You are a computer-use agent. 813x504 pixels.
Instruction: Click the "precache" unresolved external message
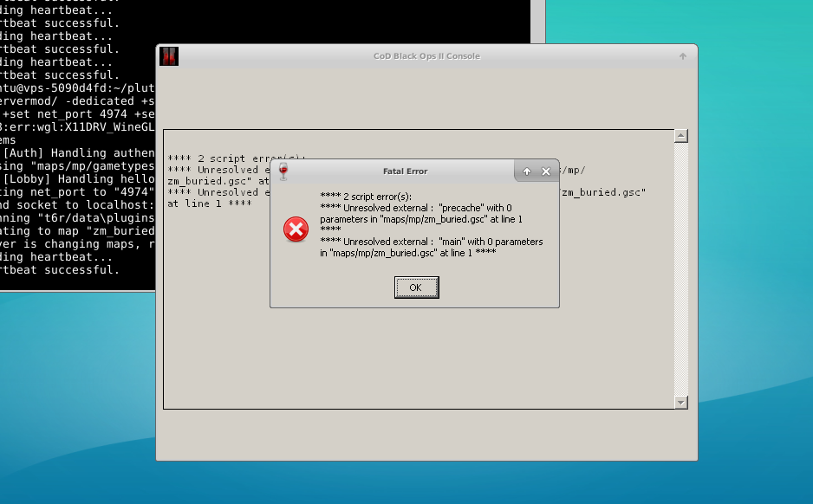click(x=420, y=214)
